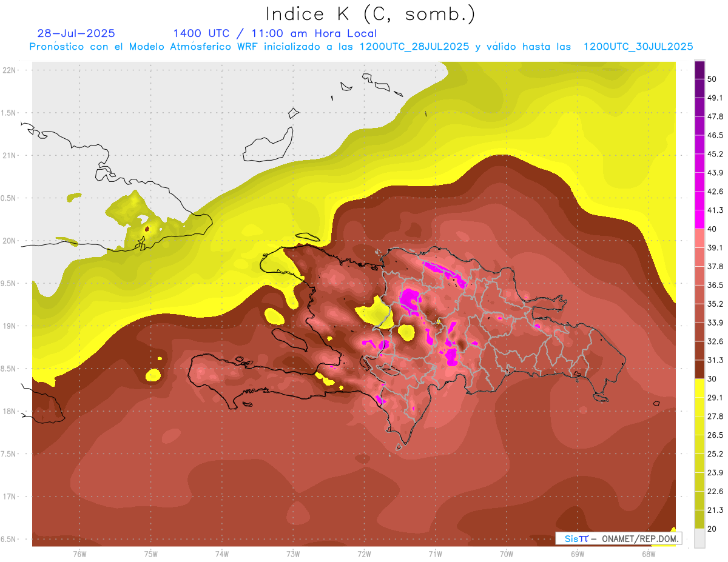The image size is (728, 562).
Task: Click the '19N' latitude tick label
Action: click(10, 326)
